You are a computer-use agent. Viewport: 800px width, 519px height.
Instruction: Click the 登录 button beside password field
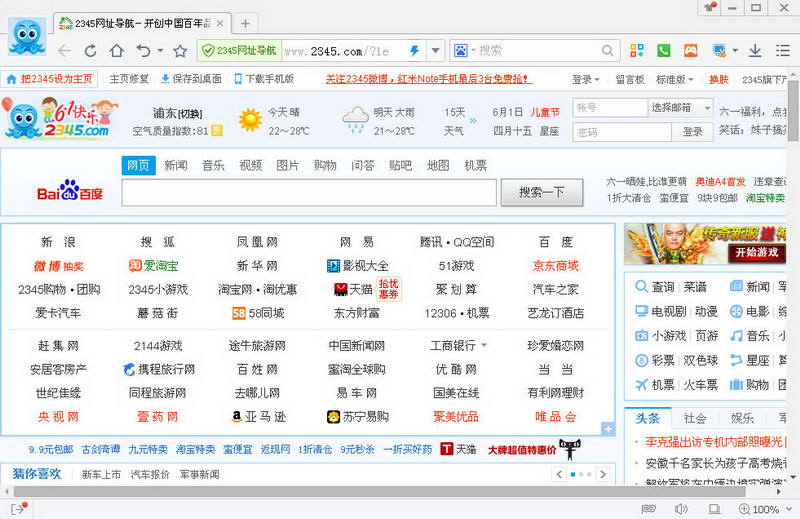tap(692, 131)
